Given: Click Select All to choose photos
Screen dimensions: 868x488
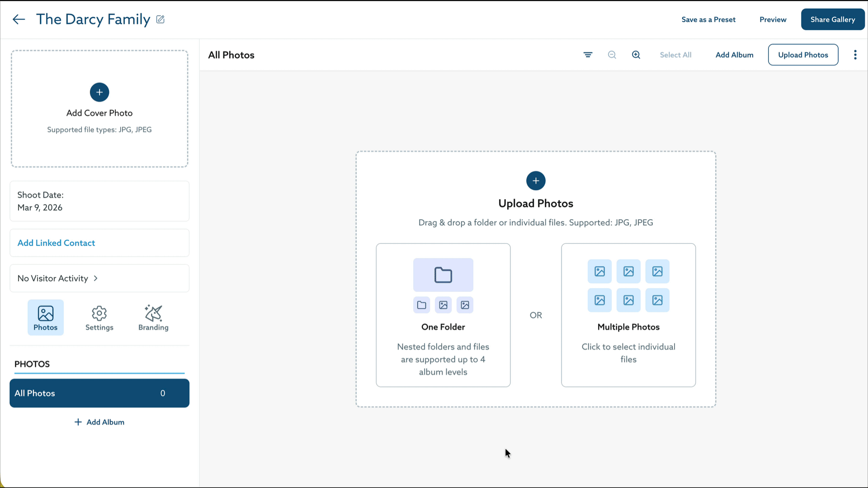Looking at the screenshot, I should [675, 55].
